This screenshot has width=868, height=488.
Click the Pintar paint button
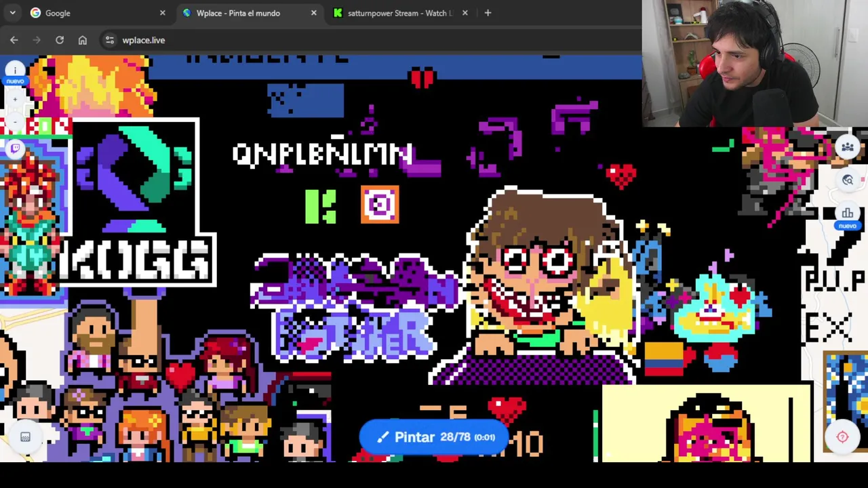click(x=433, y=437)
